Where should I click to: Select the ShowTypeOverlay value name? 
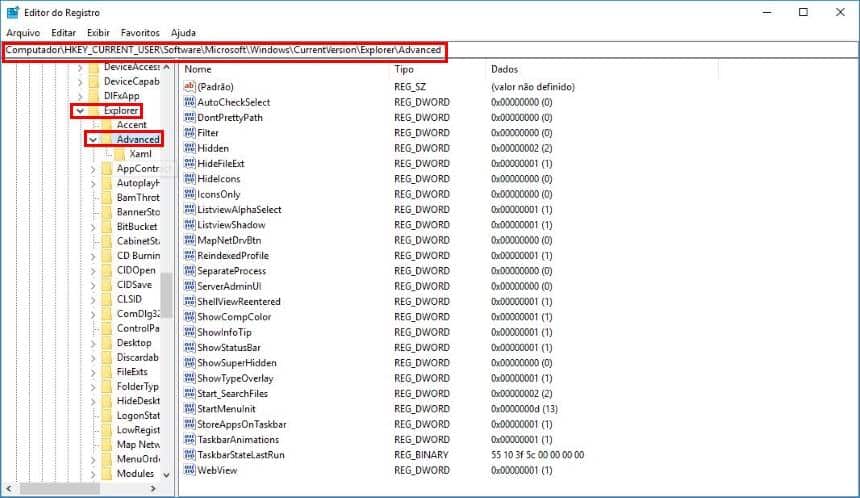(x=235, y=378)
